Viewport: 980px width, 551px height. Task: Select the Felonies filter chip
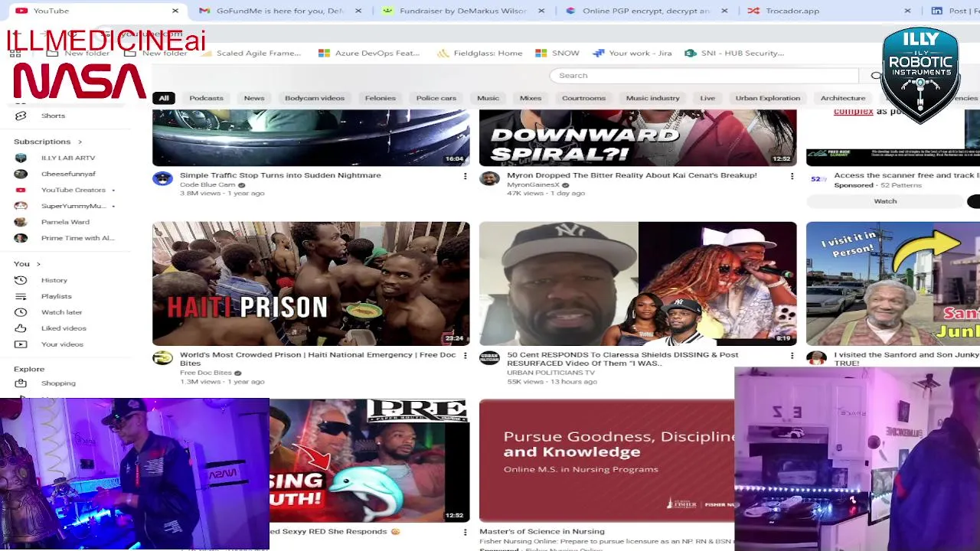(x=381, y=98)
